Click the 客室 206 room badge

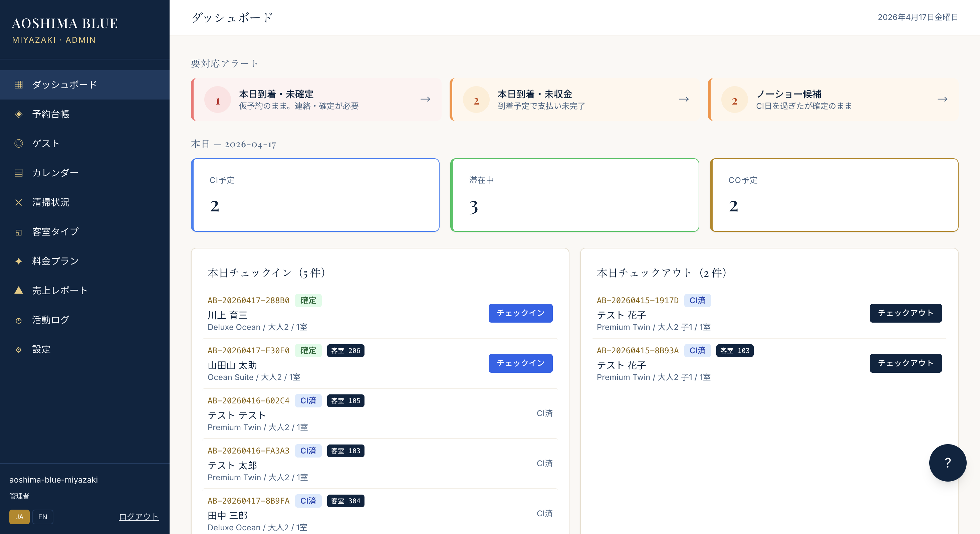345,351
